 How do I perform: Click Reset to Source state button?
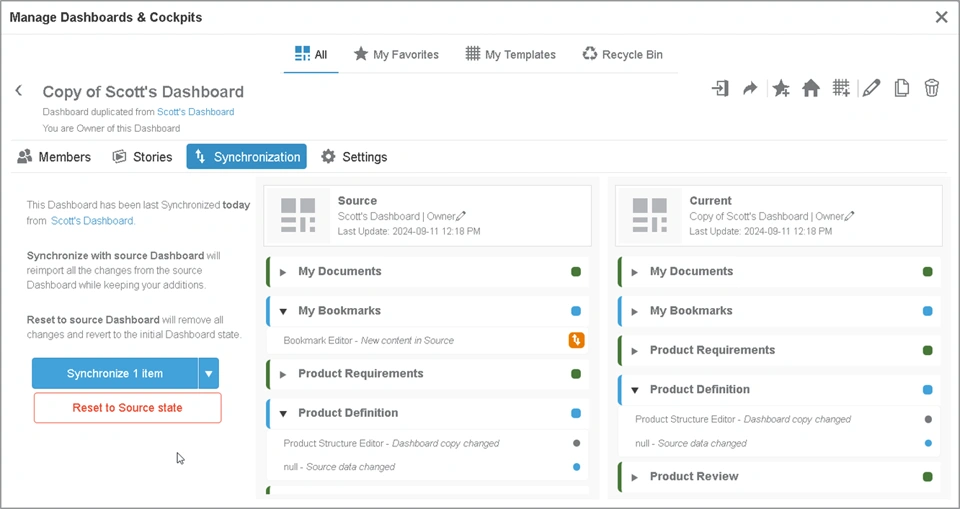tap(127, 408)
